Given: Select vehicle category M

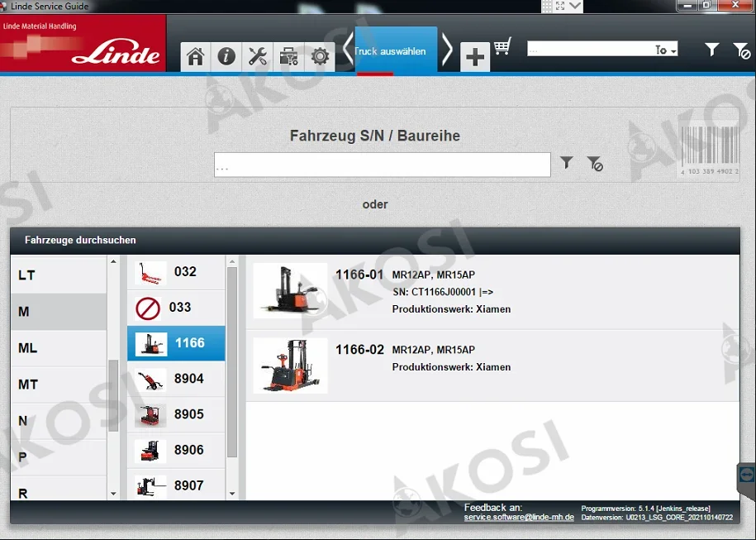Looking at the screenshot, I should tap(59, 312).
